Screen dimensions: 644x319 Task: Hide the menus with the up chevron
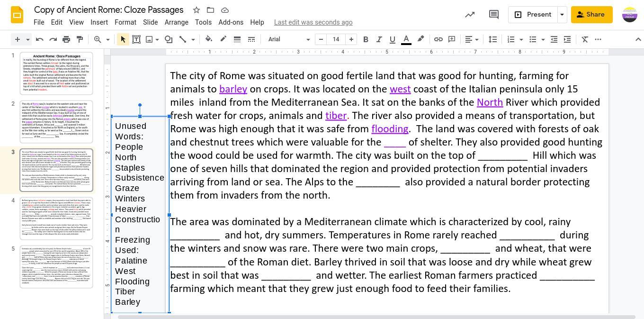[638, 39]
